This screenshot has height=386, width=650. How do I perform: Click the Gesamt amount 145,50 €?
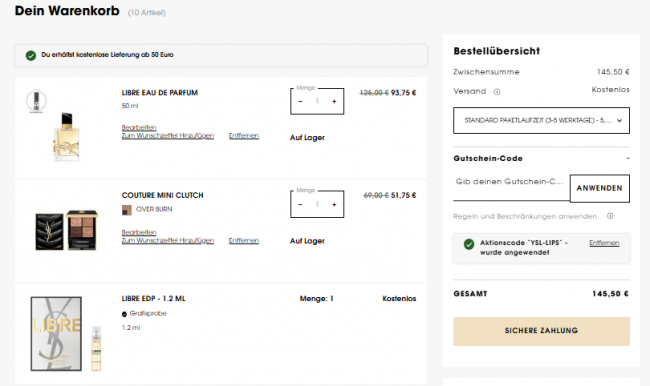(610, 294)
